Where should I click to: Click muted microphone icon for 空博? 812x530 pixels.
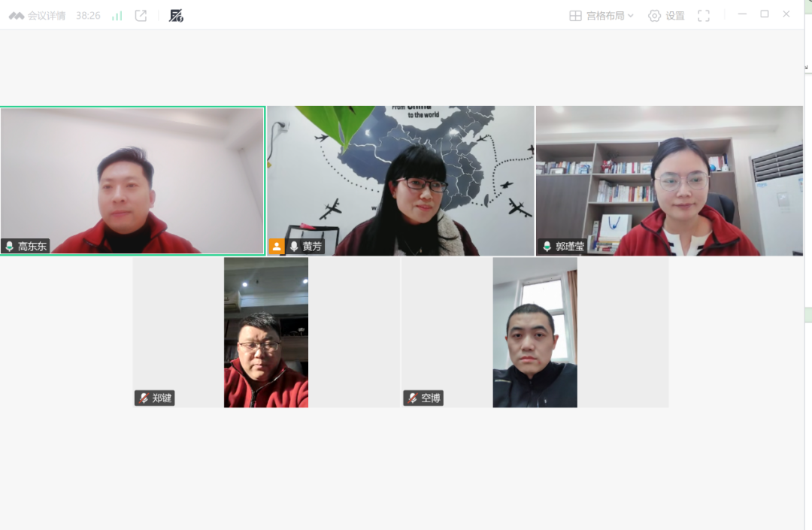click(x=412, y=398)
